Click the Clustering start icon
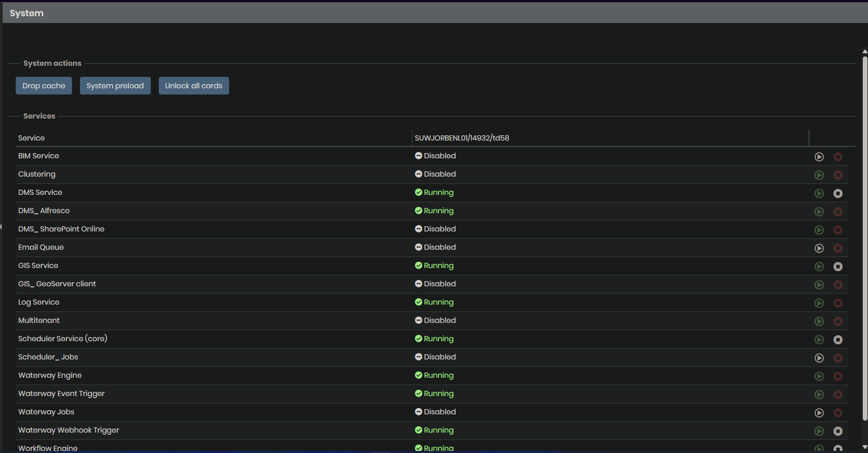The image size is (868, 453). 819,175
